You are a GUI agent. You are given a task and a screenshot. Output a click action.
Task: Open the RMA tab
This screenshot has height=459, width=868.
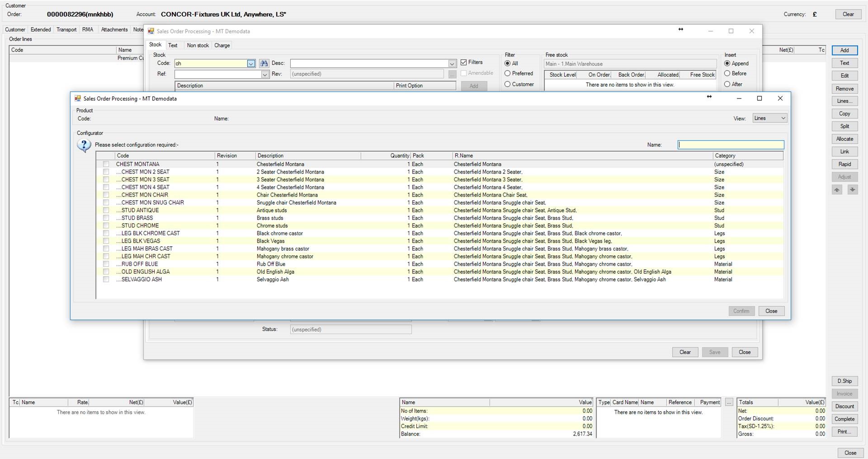[x=88, y=29]
